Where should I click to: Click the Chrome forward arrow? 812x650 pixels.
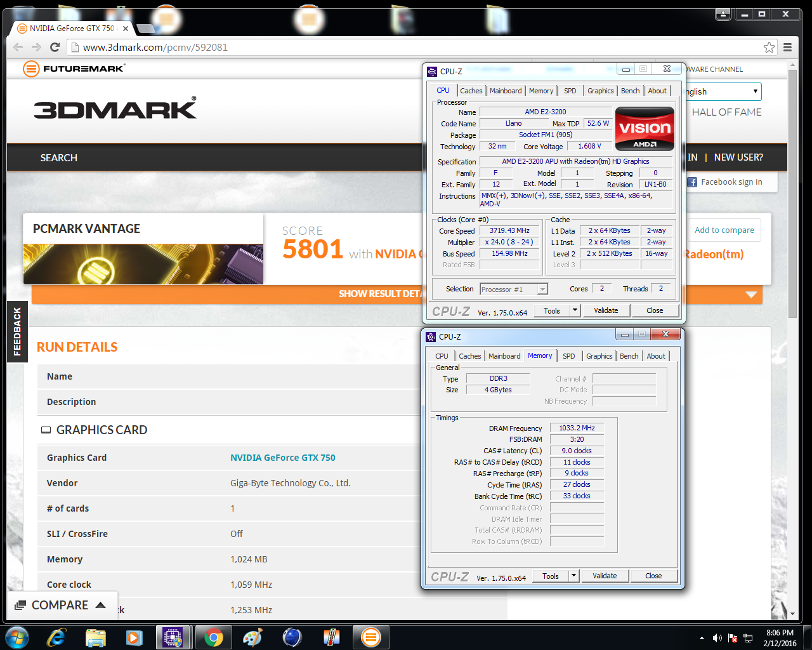point(36,47)
